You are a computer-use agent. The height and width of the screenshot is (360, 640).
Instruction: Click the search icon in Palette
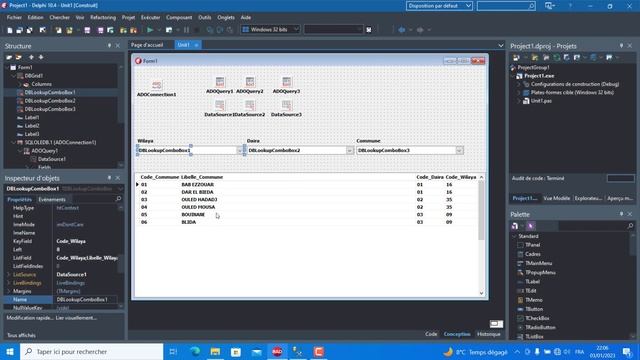coord(630,226)
